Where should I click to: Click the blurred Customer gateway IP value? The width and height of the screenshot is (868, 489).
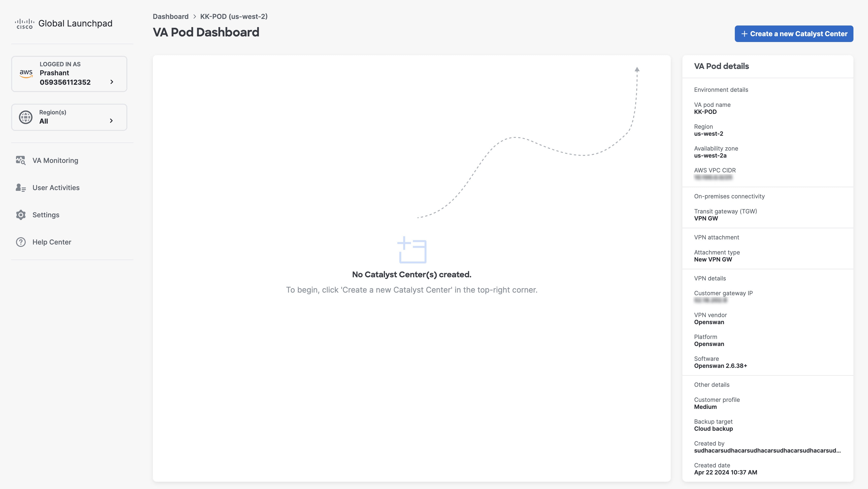pyautogui.click(x=710, y=300)
